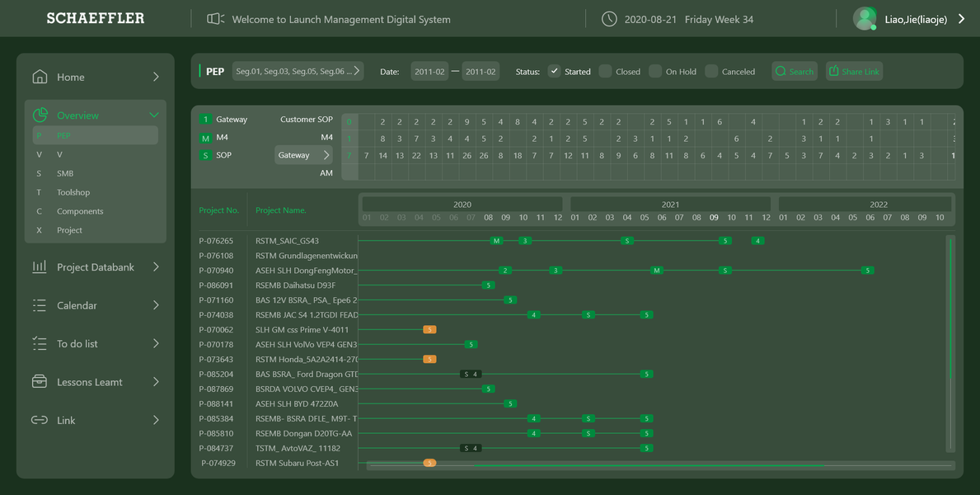This screenshot has height=495, width=980.
Task: Click the clock icon beside the date
Action: pos(609,19)
